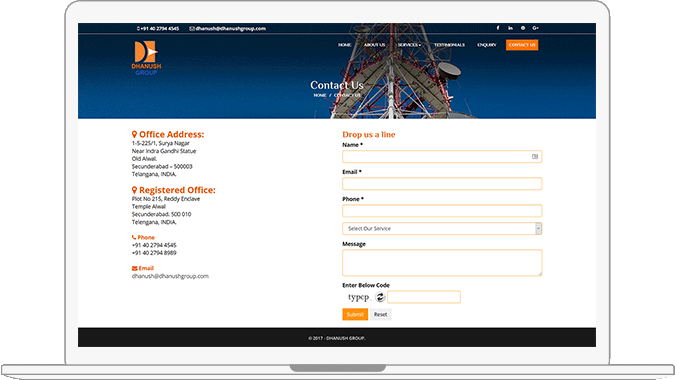The height and width of the screenshot is (380, 675).
Task: Click the 'Plot No 215, Reddy Enclave' line
Action: pos(166,199)
